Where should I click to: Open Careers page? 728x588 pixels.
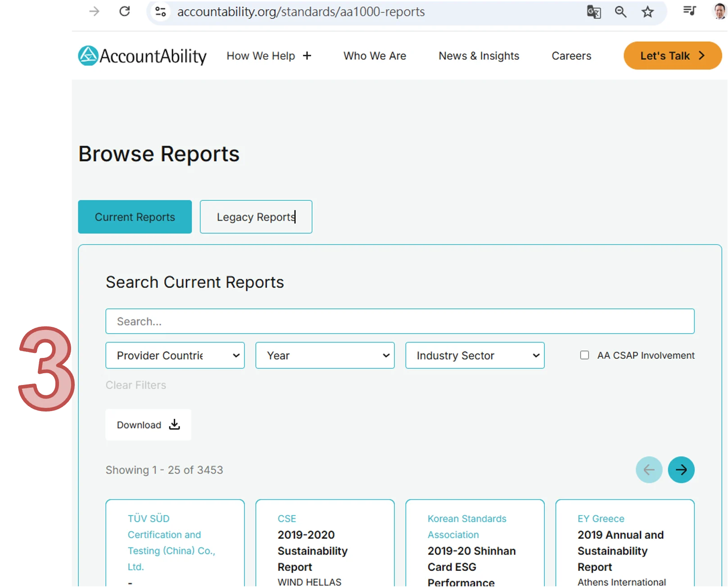click(x=571, y=56)
